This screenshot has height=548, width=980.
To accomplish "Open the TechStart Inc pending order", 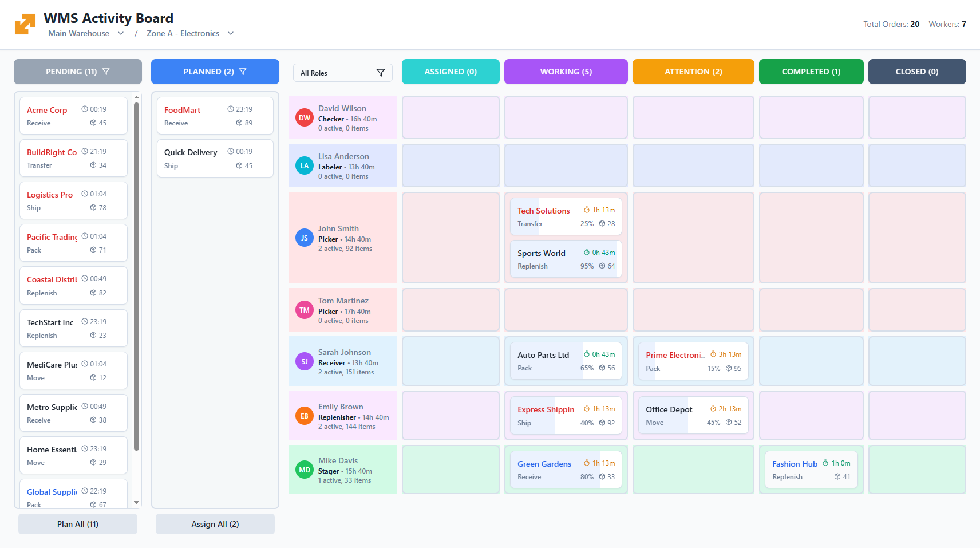I will (x=73, y=328).
